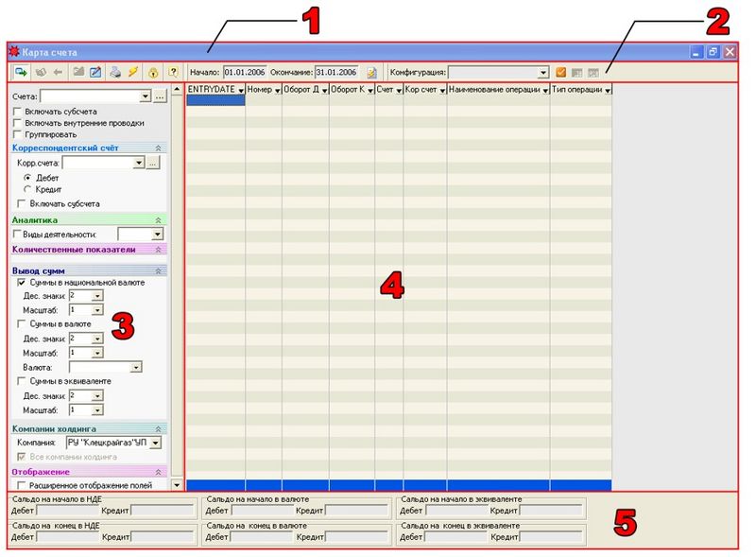Screen dimensions: 756x557
Task: Enable the Включать субсчета checkbox under Счета
Action: pyautogui.click(x=17, y=112)
